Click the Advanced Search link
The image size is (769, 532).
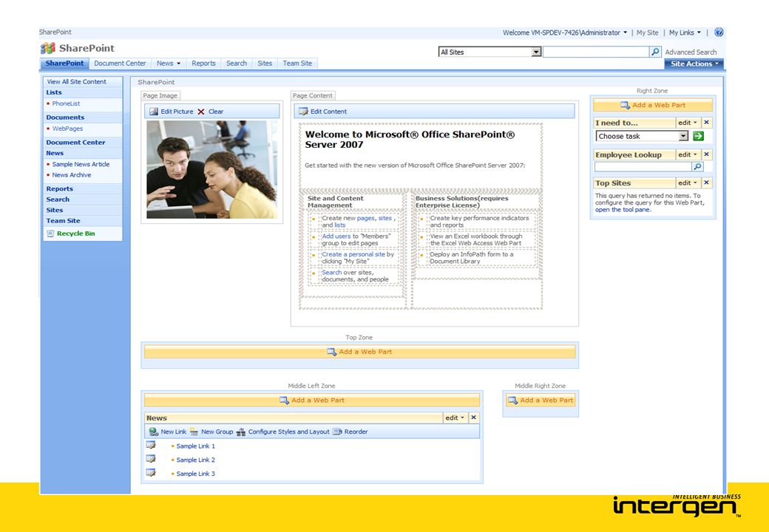(691, 52)
